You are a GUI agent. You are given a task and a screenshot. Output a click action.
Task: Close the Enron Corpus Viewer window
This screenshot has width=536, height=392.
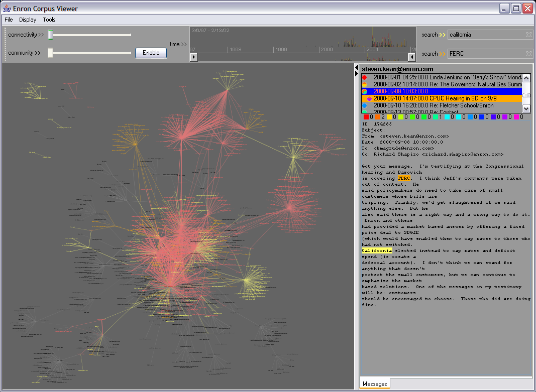point(527,8)
